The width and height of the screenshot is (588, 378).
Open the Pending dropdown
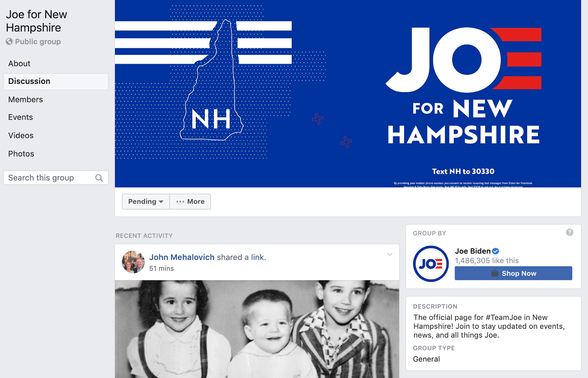[x=146, y=202]
